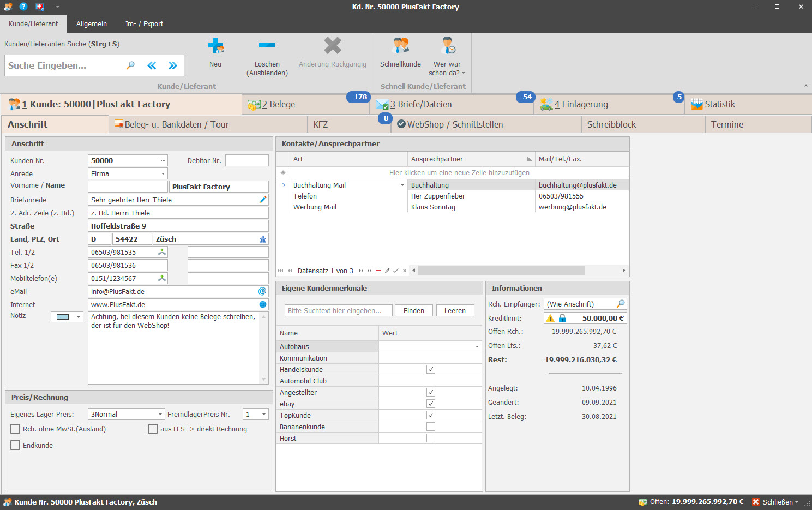The height and width of the screenshot is (510, 812).
Task: Click the magnifier in Kunden search box
Action: pos(130,65)
